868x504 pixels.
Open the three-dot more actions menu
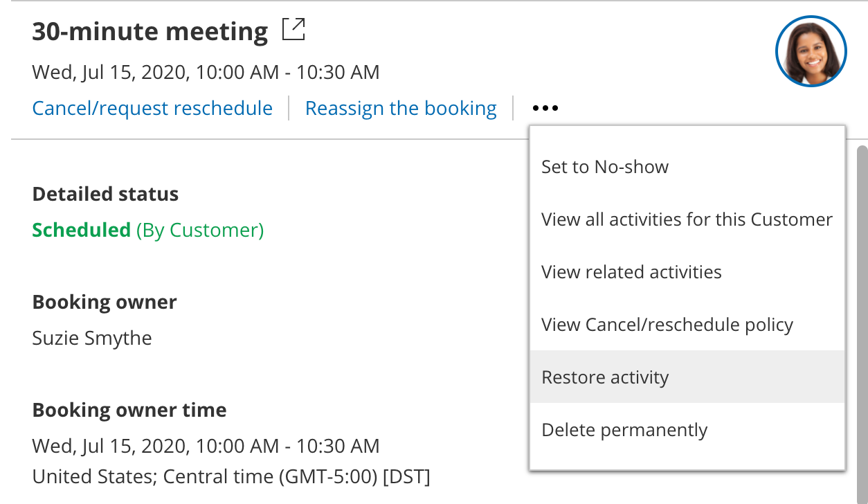(x=545, y=109)
